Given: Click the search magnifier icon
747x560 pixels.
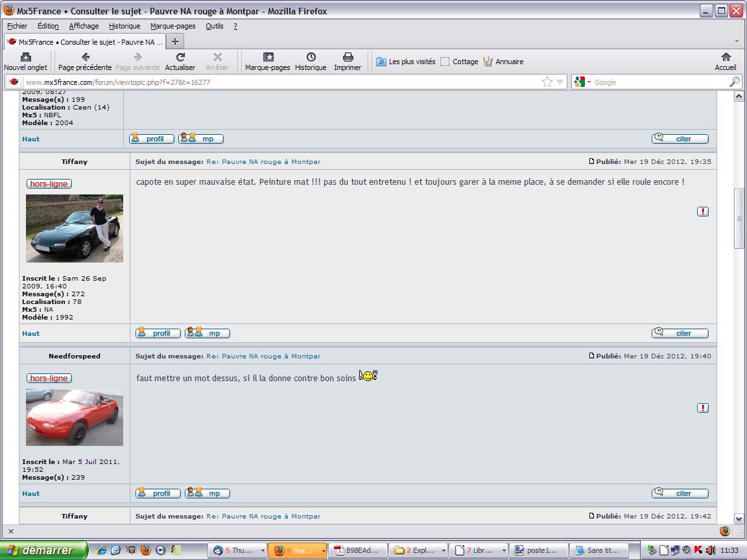Looking at the screenshot, I should (735, 82).
